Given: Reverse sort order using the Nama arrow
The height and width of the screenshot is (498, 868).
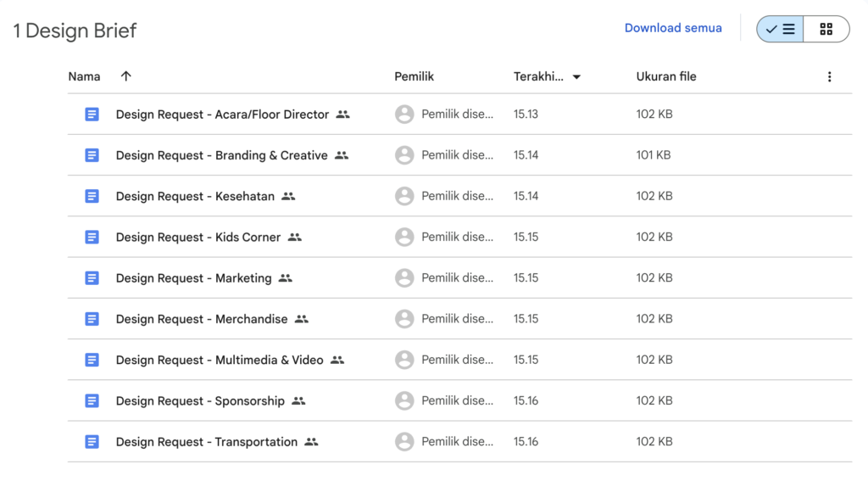Looking at the screenshot, I should [126, 76].
